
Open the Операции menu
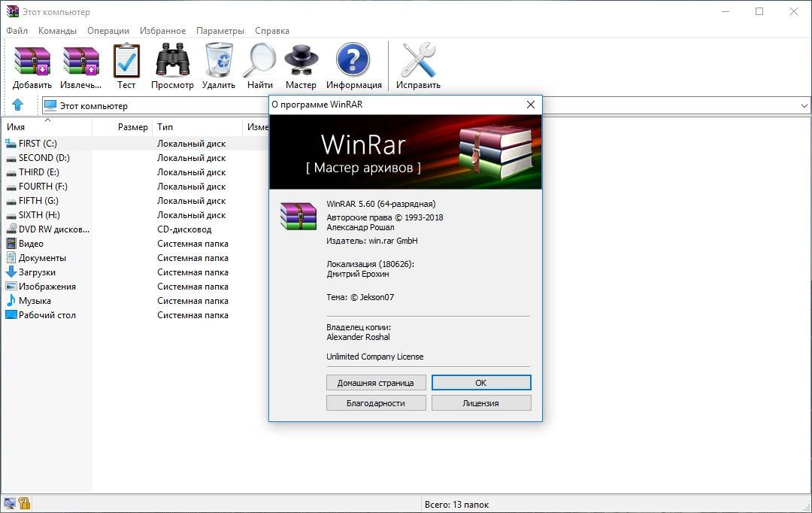108,31
